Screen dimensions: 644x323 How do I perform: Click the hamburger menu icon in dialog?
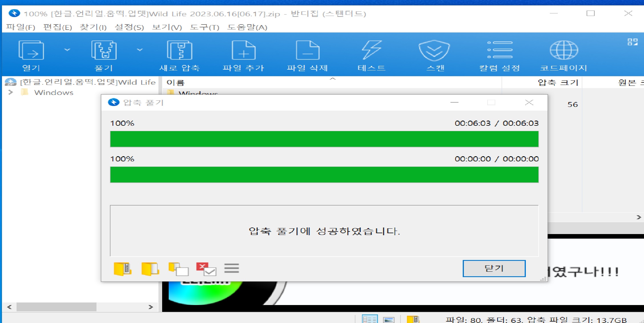click(232, 268)
